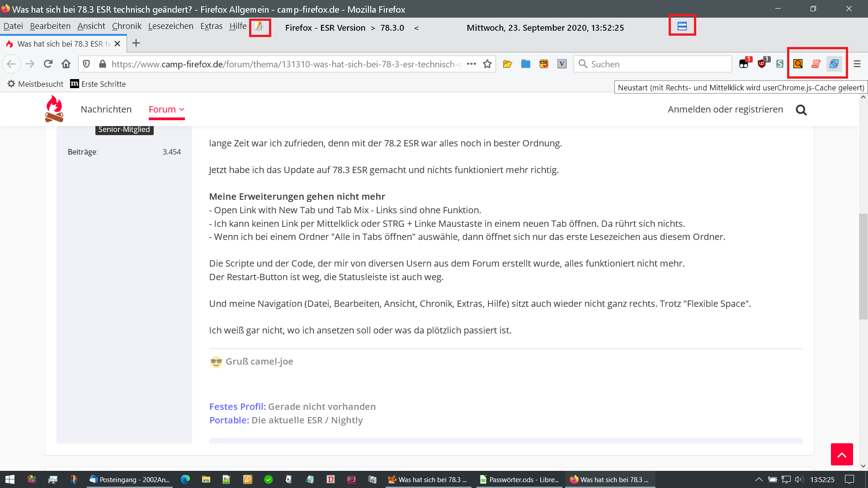Open the Lesezeichen menu
868x488 pixels.
(170, 26)
